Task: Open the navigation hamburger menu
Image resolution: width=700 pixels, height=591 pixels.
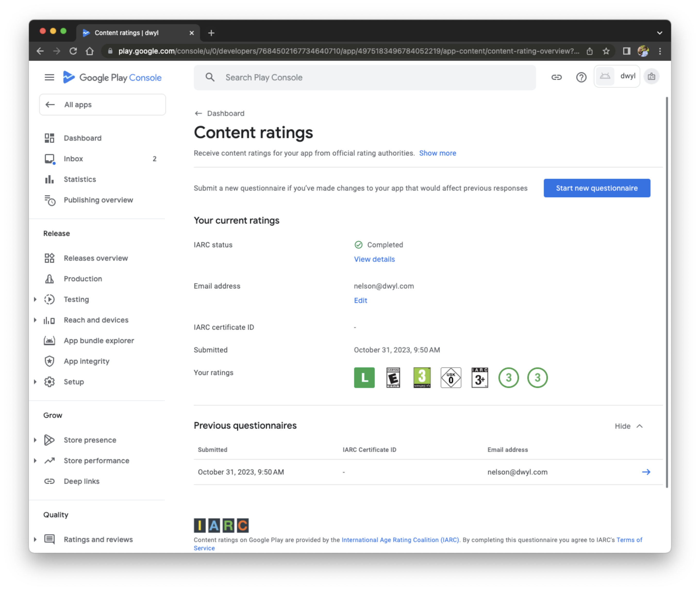Action: pos(49,77)
